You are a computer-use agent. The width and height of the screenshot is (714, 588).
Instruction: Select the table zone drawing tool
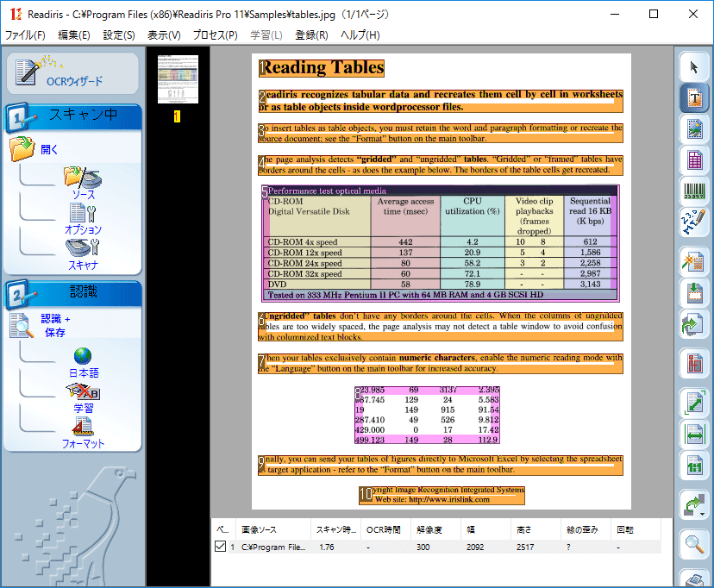(x=694, y=160)
